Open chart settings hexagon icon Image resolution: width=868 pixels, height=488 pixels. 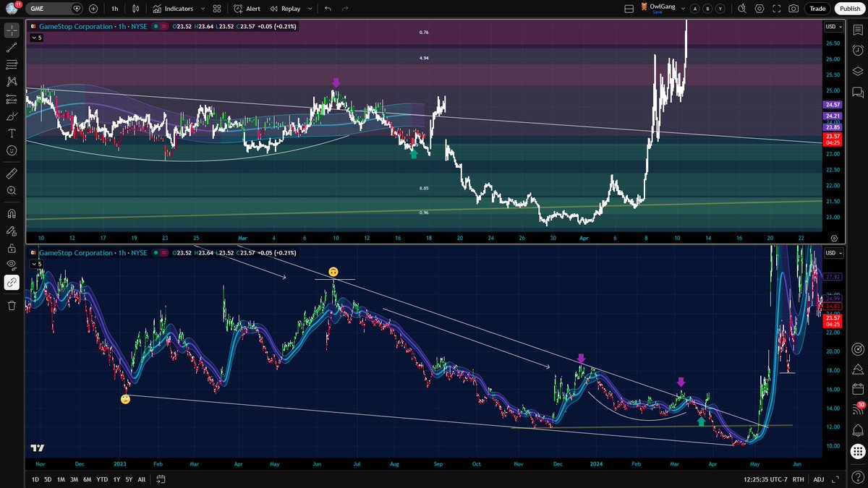(x=759, y=9)
